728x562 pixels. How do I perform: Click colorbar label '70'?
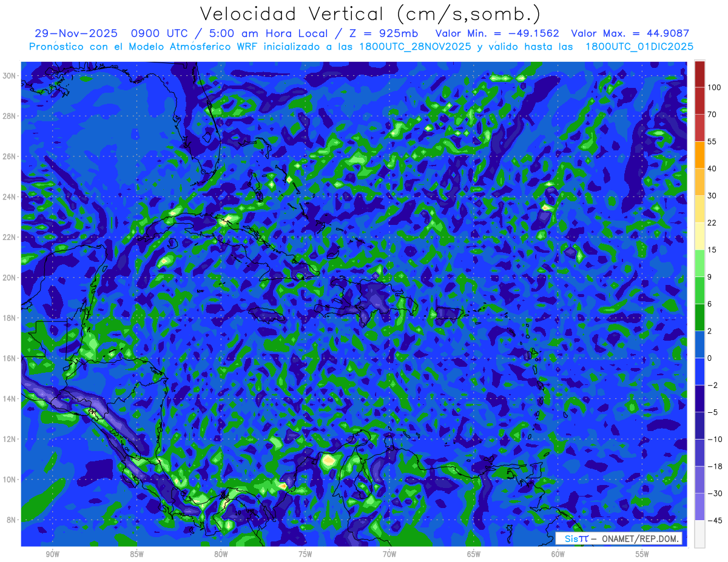(x=712, y=115)
